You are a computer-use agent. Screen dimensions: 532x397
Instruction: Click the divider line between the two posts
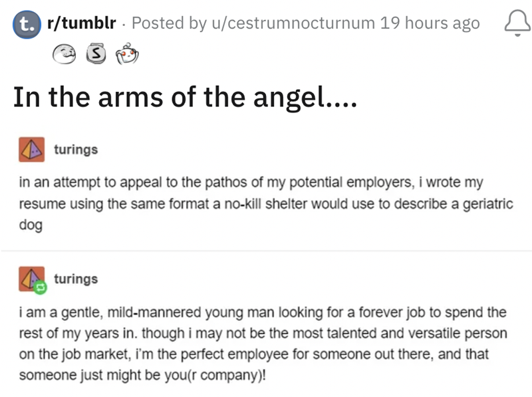[x=266, y=251]
